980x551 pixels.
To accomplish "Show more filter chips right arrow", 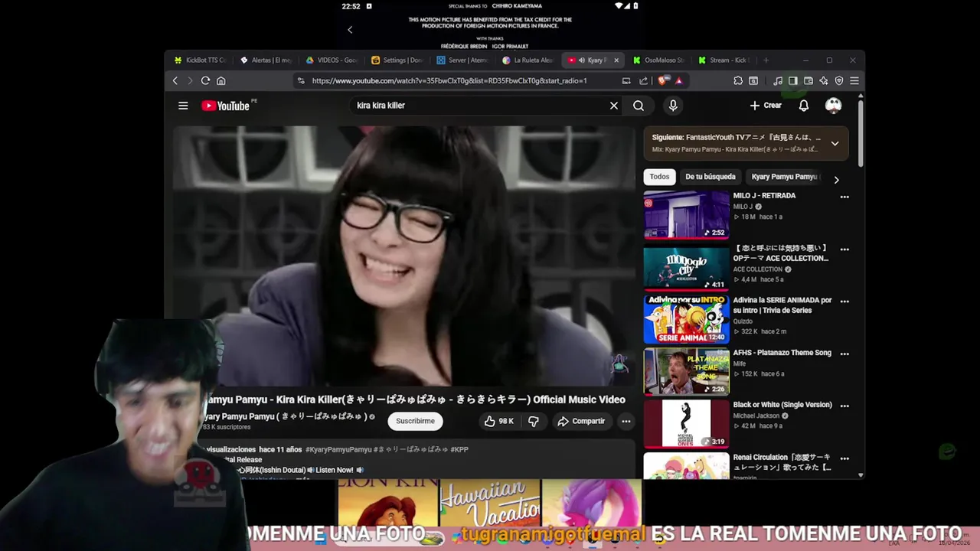I will tap(836, 180).
